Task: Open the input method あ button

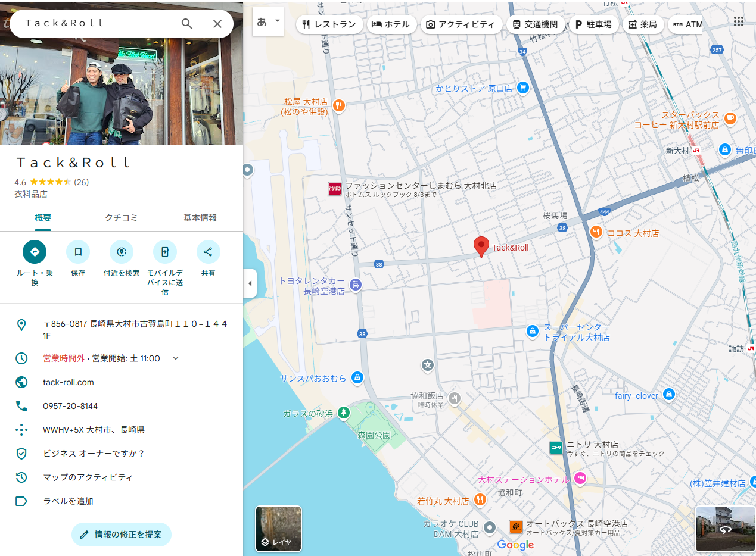Action: point(262,23)
